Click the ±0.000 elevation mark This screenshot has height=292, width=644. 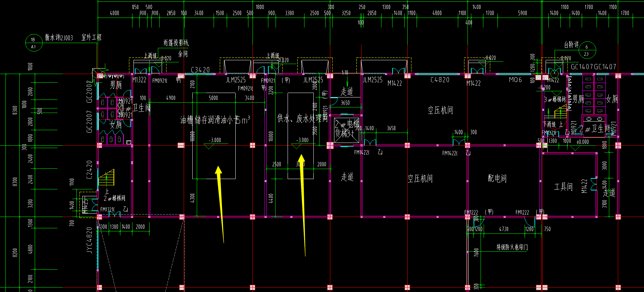[x=583, y=142]
